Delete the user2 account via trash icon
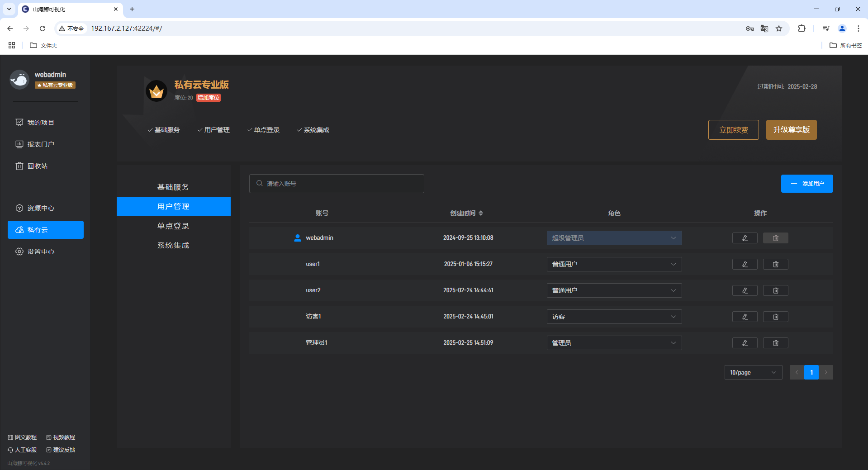This screenshot has width=868, height=470. pyautogui.click(x=775, y=290)
